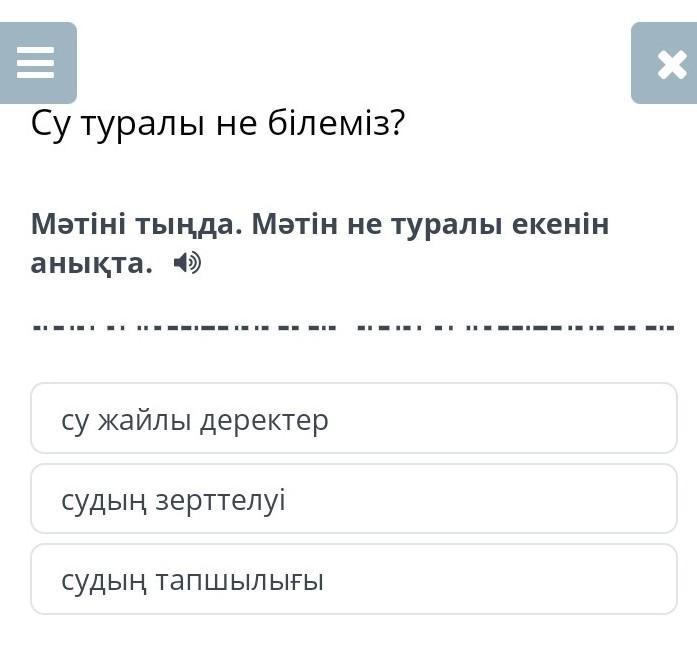This screenshot has height=660, width=697.
Task: Dismiss the page using the cross icon
Action: [x=672, y=64]
